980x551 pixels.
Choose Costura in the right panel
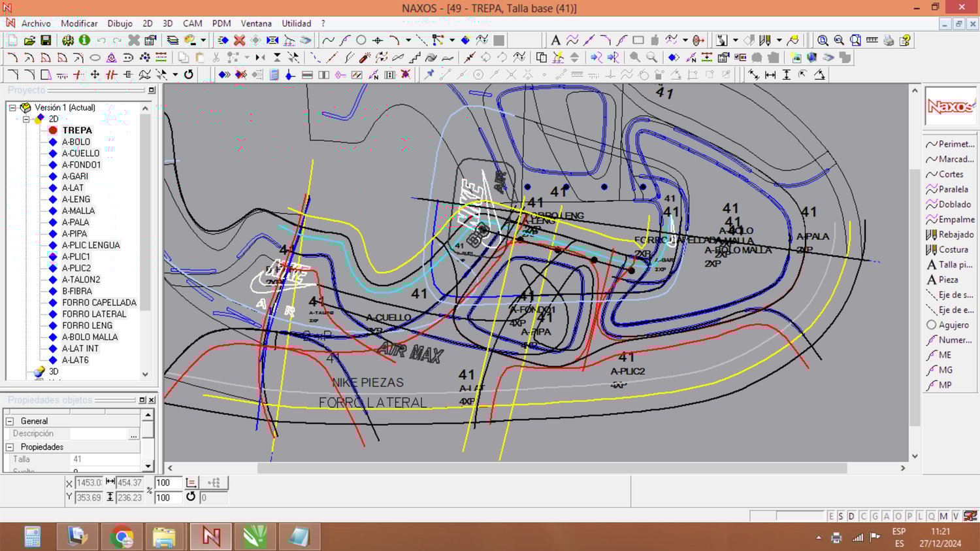pos(947,250)
